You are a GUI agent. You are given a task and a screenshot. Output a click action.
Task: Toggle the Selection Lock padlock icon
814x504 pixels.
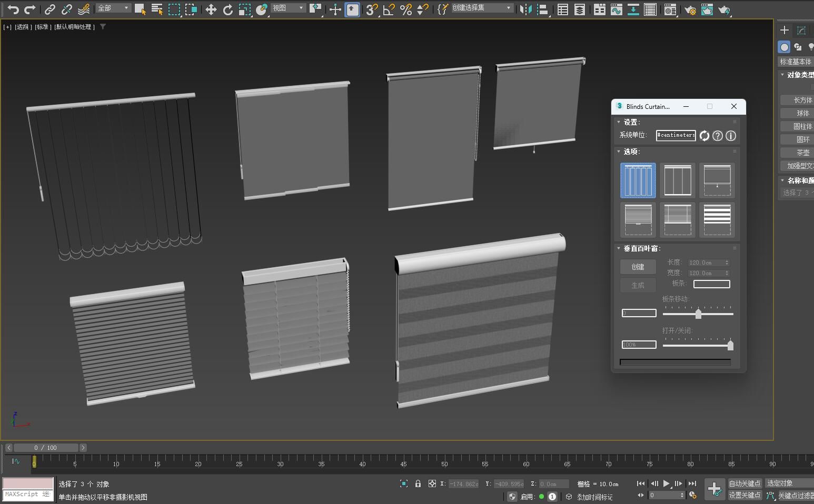click(x=418, y=483)
